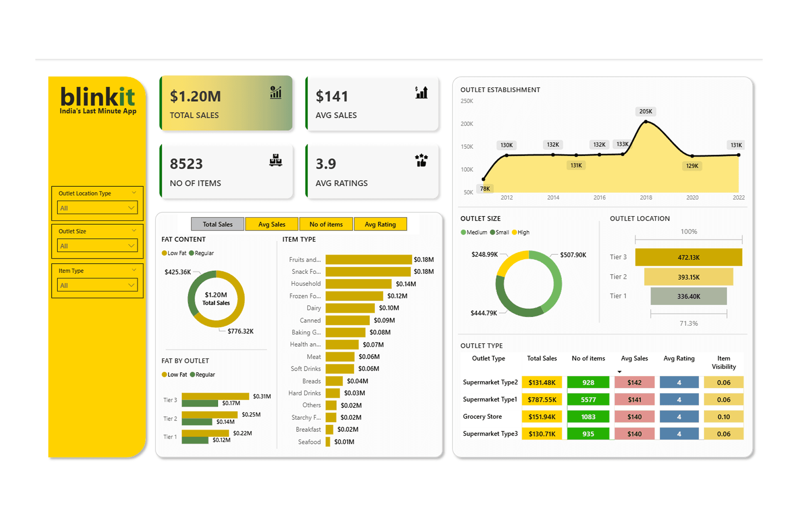Open the Item Type All dropdown
Screen dimensions: 798x532
pos(97,285)
